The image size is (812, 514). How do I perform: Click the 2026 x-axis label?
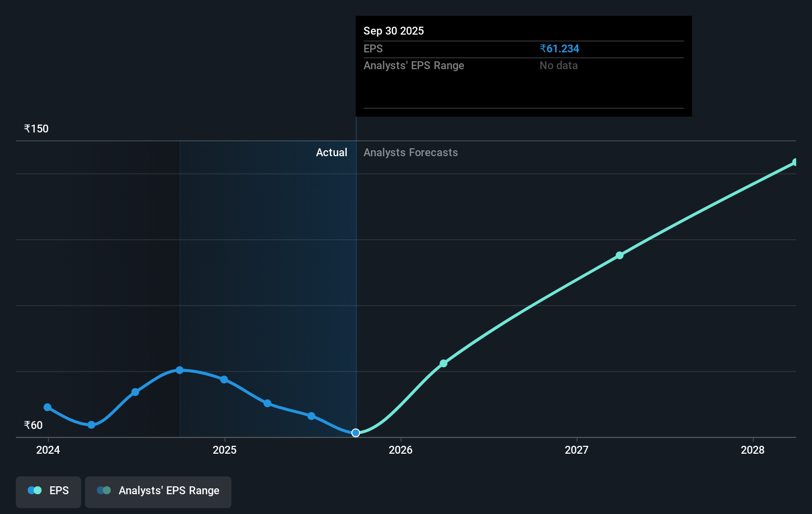pyautogui.click(x=401, y=450)
